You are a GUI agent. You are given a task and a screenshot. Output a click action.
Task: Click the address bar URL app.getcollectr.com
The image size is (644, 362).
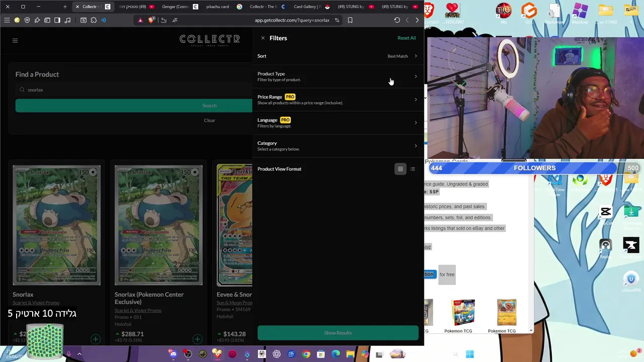292,20
